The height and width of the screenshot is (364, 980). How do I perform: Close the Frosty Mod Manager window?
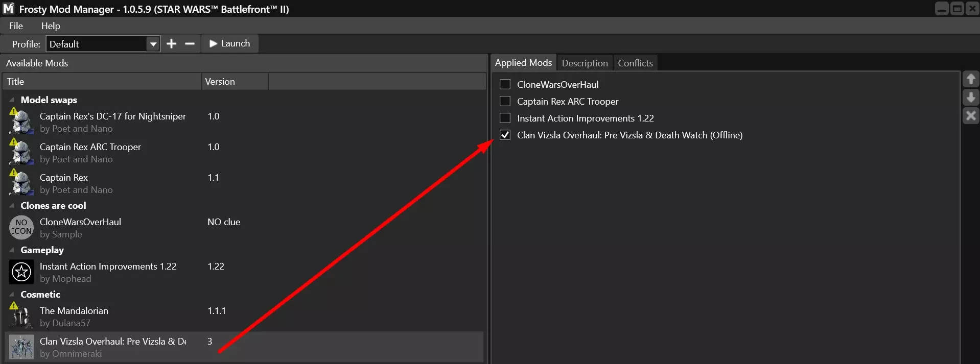pos(972,9)
